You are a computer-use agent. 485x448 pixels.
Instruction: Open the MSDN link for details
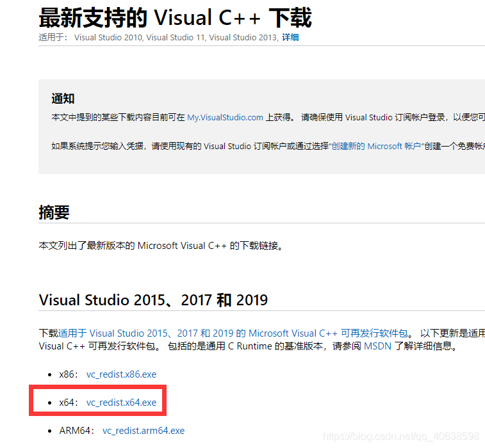coord(377,346)
